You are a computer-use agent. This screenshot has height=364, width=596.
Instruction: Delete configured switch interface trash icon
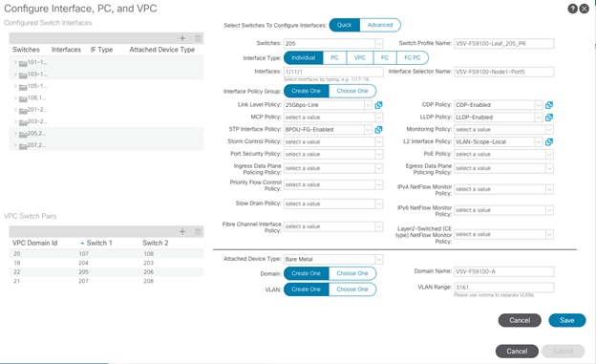click(x=198, y=38)
